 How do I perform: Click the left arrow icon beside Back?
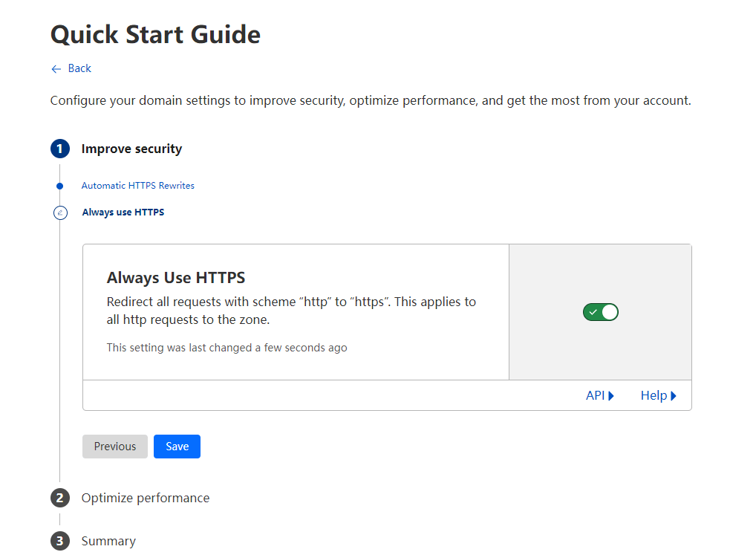coord(56,69)
